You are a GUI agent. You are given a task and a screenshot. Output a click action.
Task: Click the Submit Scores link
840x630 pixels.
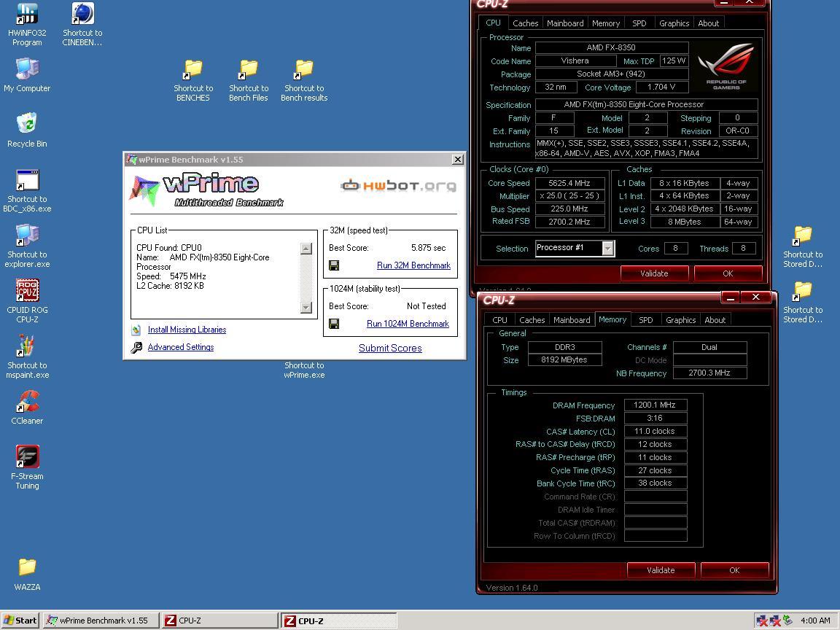pos(390,349)
